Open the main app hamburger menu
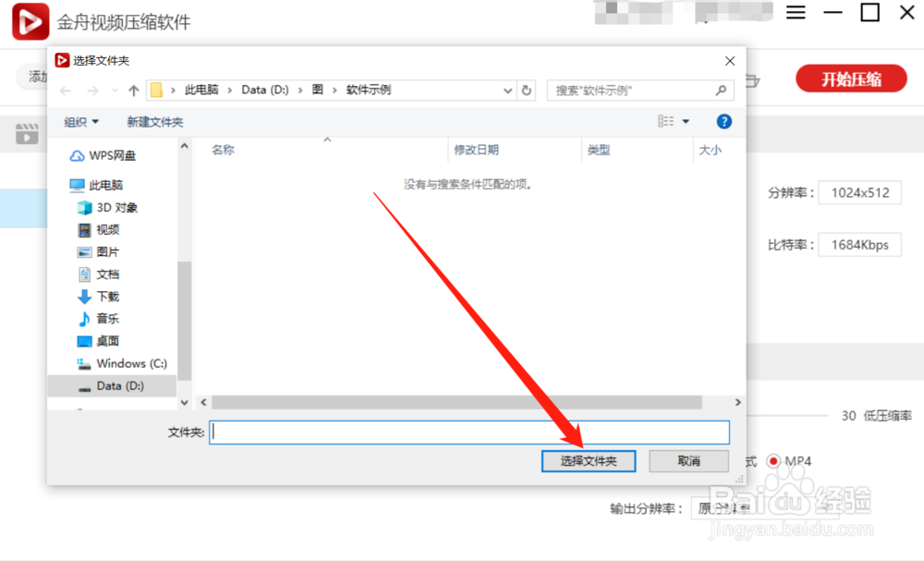 tap(796, 12)
